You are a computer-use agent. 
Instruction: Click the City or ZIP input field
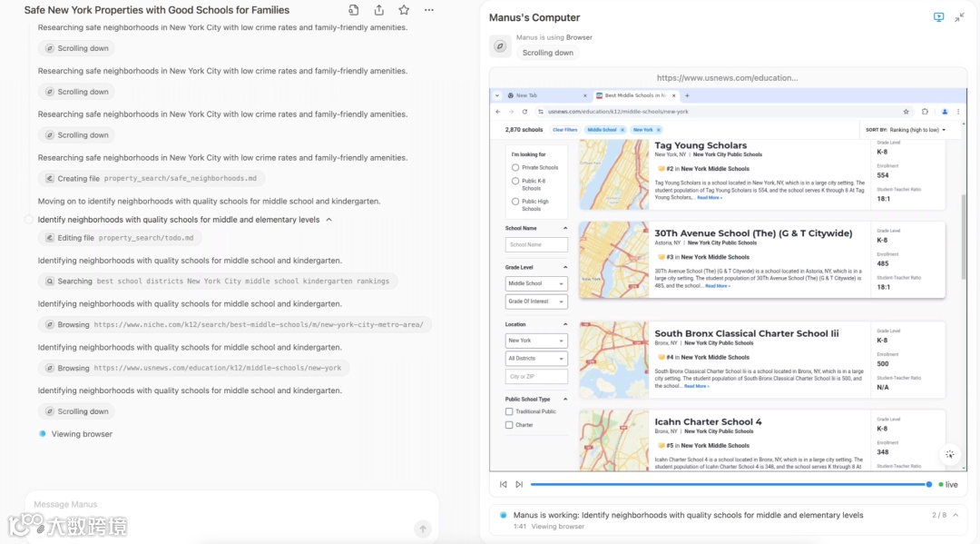pyautogui.click(x=536, y=376)
